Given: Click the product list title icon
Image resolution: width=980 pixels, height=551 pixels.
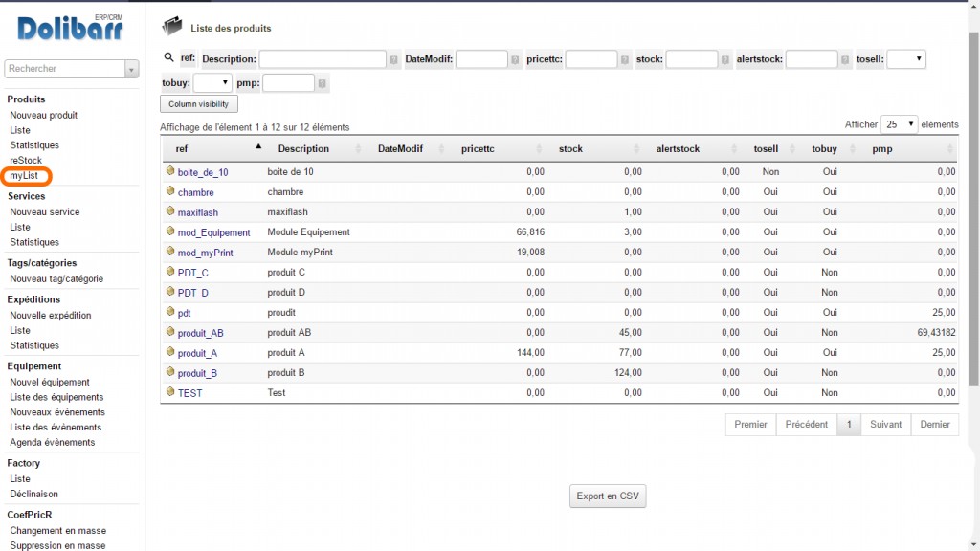Looking at the screenshot, I should coord(172,27).
